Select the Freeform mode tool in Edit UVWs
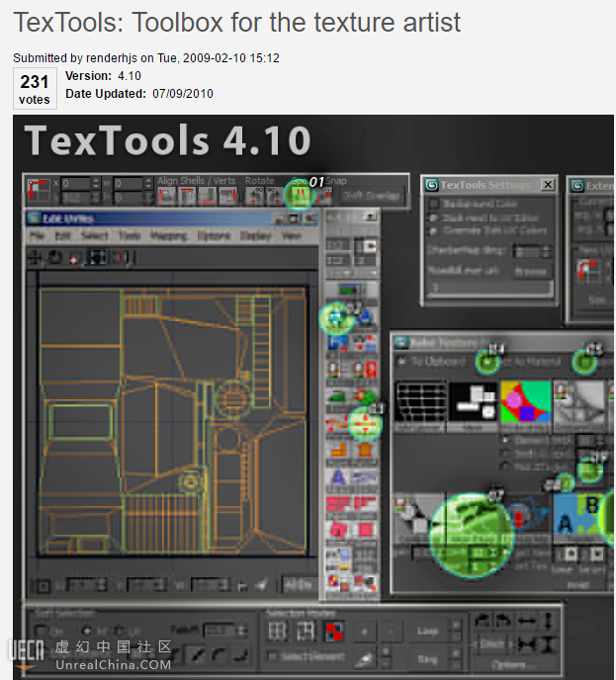This screenshot has height=680, width=616. [x=96, y=258]
